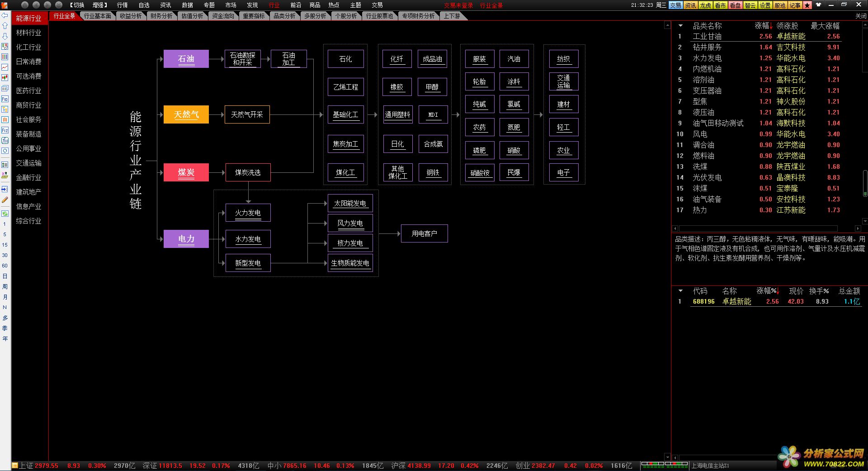Click the list options icon in sidebar
This screenshot has height=471, width=868.
click(x=5, y=165)
